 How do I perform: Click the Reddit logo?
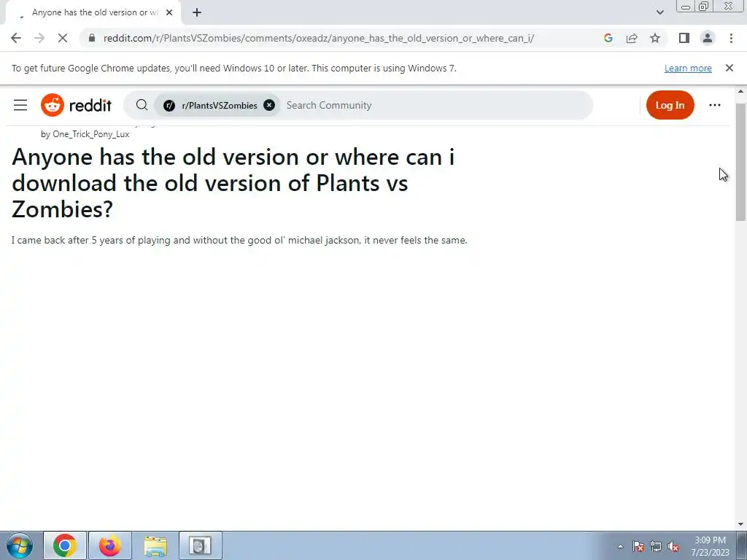click(x=76, y=105)
